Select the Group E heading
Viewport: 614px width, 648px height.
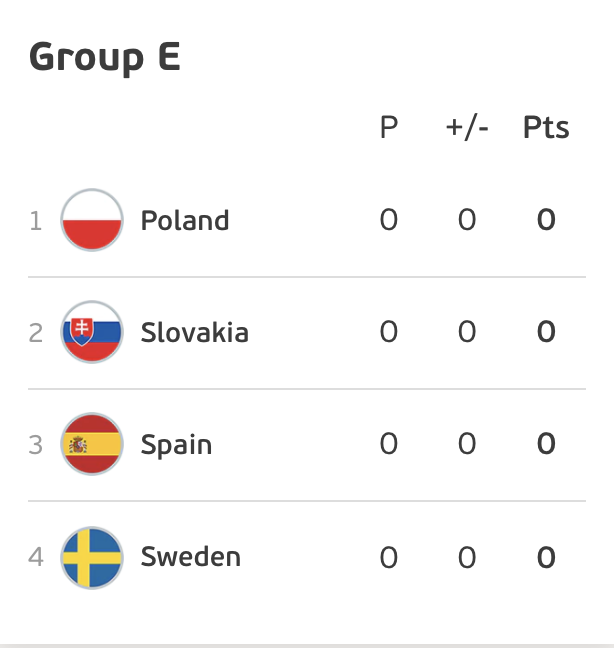coord(105,58)
